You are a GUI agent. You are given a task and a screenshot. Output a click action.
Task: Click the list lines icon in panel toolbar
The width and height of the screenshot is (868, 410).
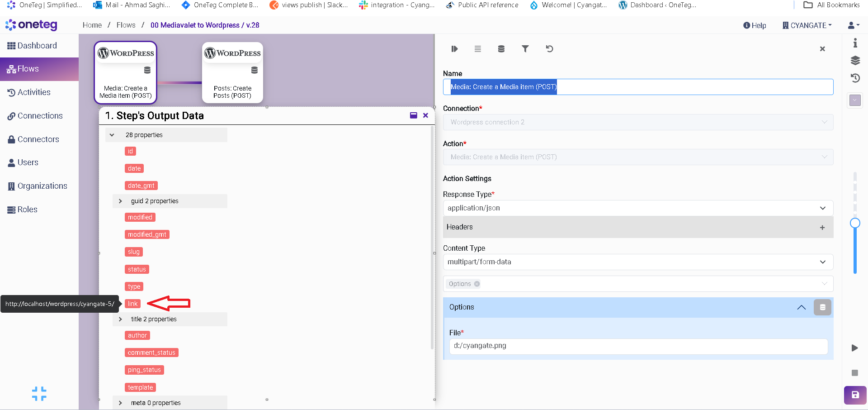pyautogui.click(x=477, y=49)
